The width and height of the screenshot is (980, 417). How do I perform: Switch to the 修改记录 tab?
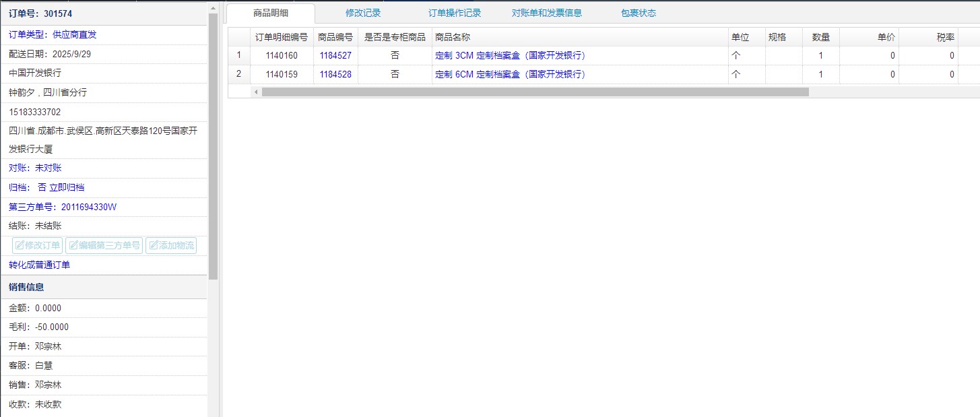click(x=363, y=13)
